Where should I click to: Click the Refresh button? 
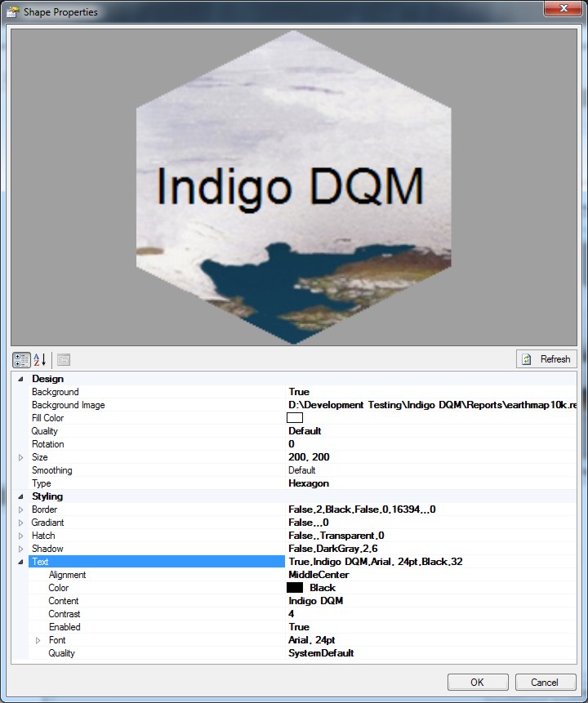[546, 359]
